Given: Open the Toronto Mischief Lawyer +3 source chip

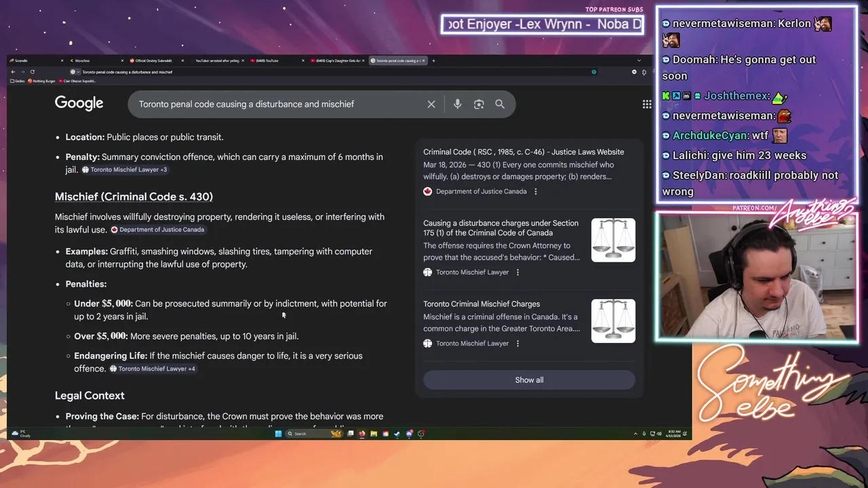Looking at the screenshot, I should [x=124, y=169].
